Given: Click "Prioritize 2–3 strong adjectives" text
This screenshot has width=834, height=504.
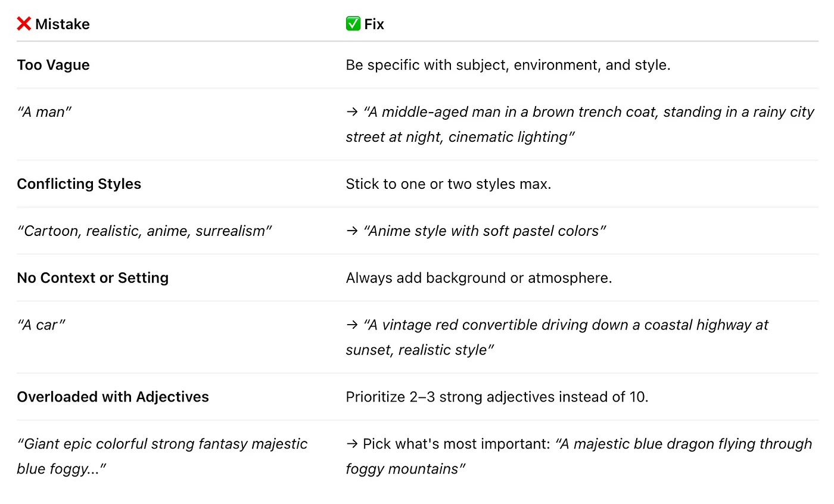Looking at the screenshot, I should 497,397.
